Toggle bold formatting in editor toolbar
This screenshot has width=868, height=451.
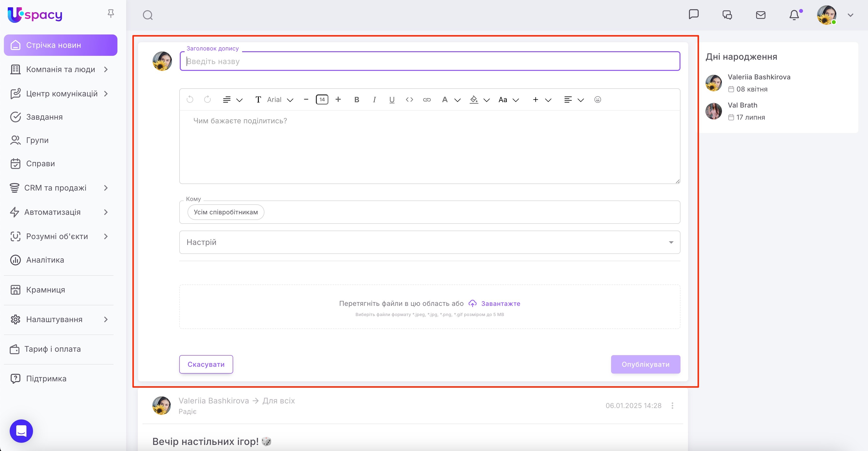pyautogui.click(x=357, y=100)
